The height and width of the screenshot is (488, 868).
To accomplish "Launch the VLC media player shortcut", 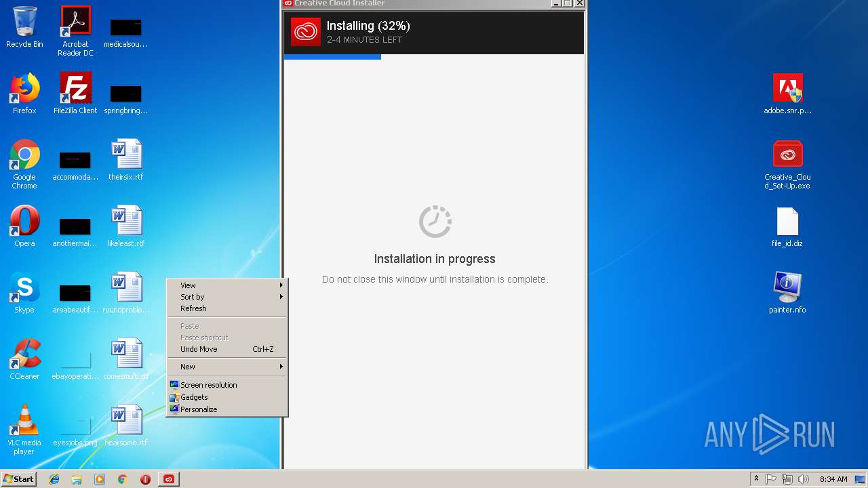I will [24, 430].
